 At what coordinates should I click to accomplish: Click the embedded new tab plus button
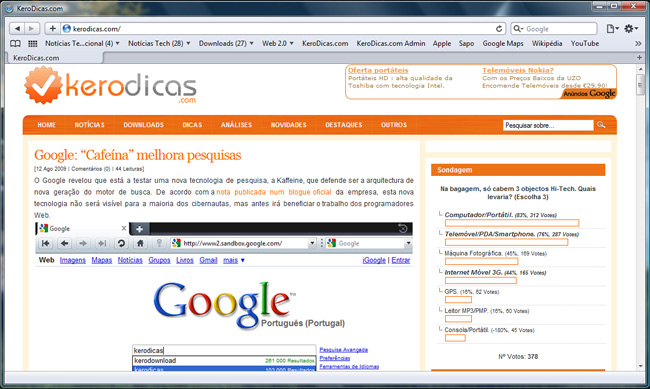[140, 229]
